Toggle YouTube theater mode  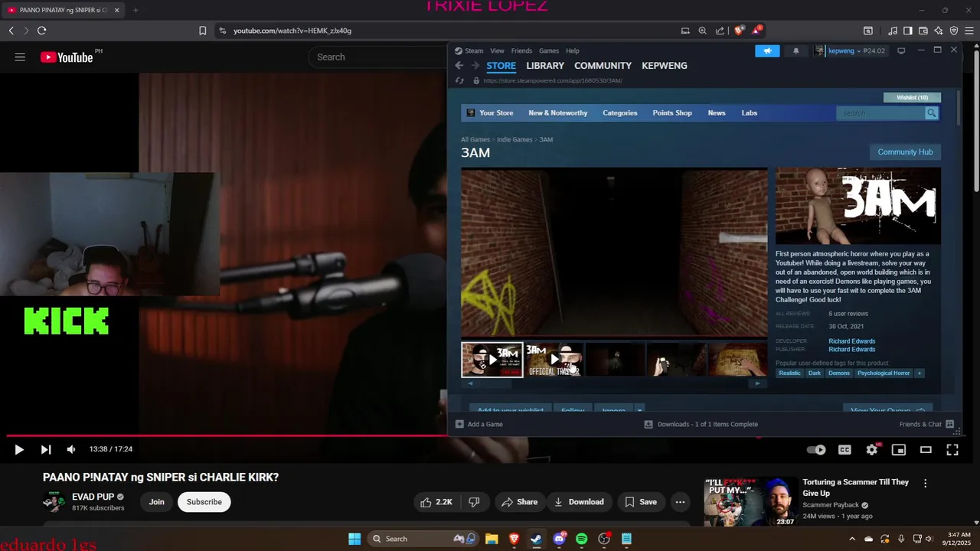click(926, 450)
